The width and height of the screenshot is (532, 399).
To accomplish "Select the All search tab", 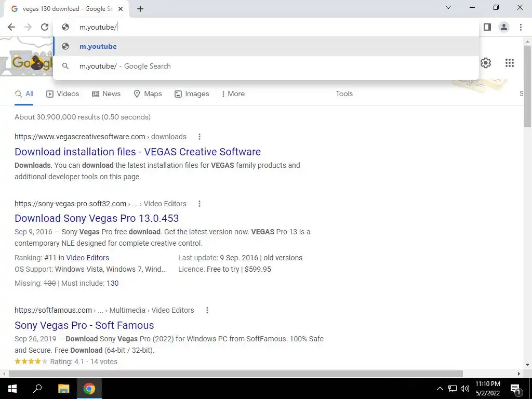I will (x=24, y=94).
